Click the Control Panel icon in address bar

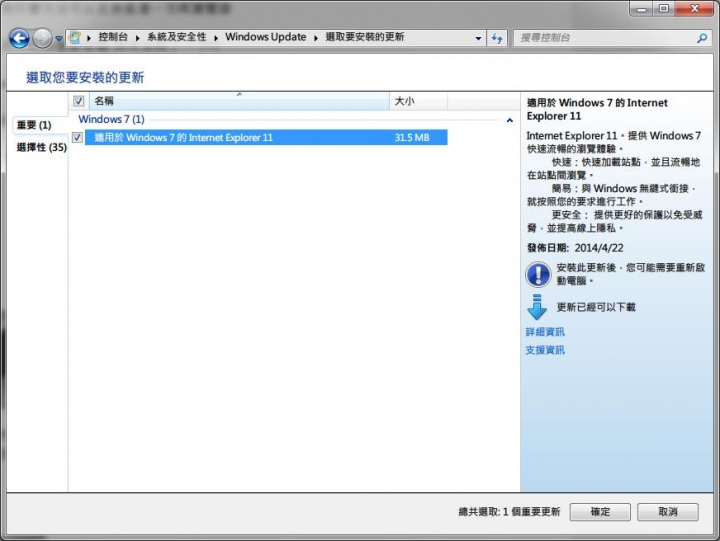point(74,37)
